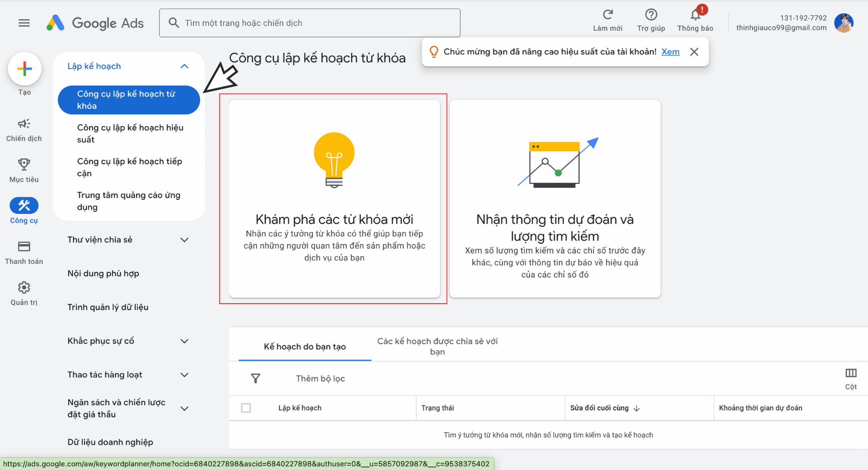Viewport: 868px width, 470px height.
Task: Click the Tạo plus button
Action: [25, 69]
